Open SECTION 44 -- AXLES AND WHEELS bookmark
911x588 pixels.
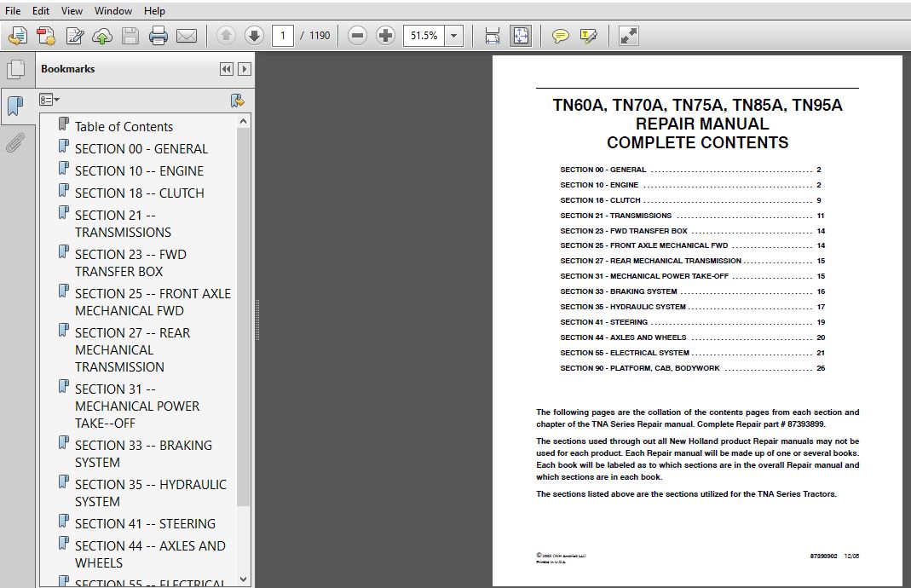(x=150, y=554)
